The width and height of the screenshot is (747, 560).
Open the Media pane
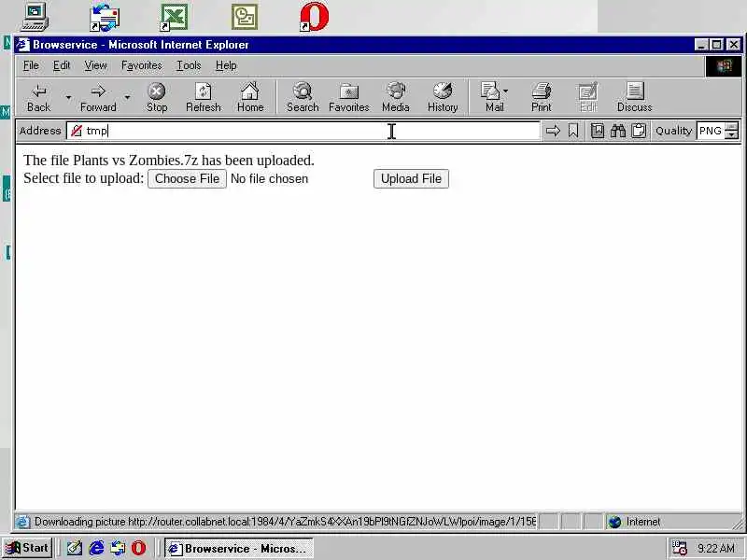pyautogui.click(x=395, y=98)
